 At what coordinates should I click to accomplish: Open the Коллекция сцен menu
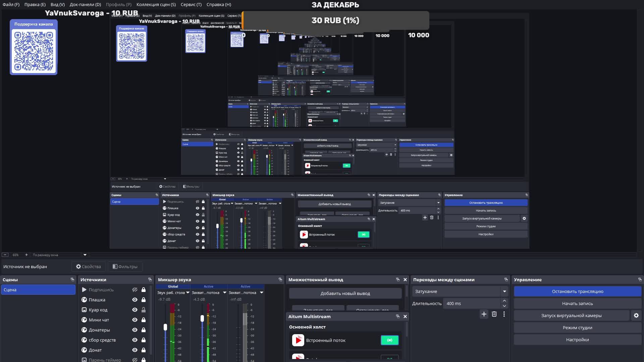156,4
